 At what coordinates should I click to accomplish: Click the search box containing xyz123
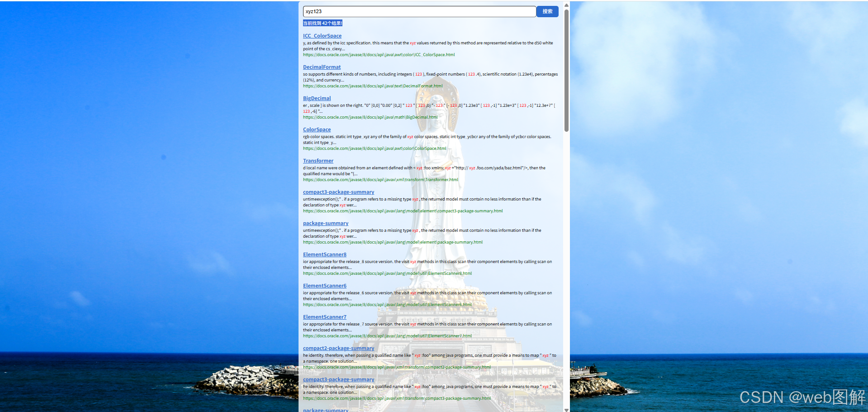pyautogui.click(x=419, y=11)
